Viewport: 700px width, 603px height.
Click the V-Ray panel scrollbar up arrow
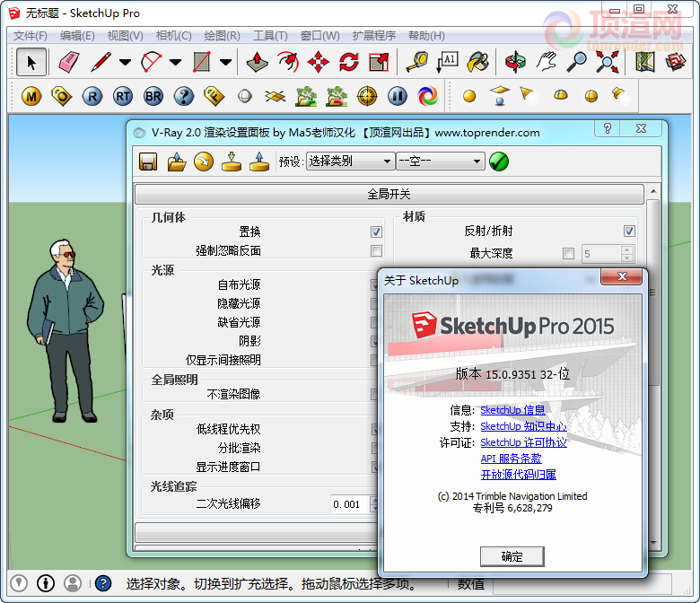[653, 191]
